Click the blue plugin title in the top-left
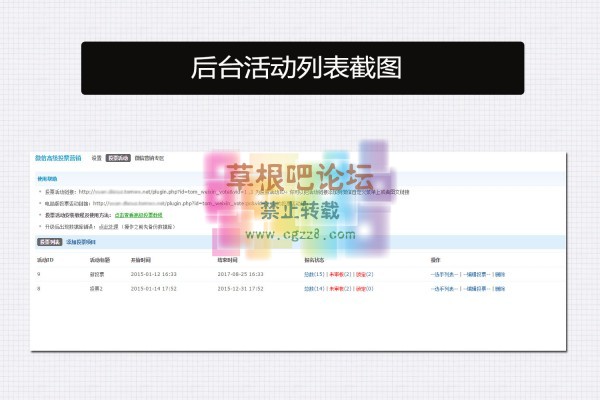600x400 pixels. (58, 158)
